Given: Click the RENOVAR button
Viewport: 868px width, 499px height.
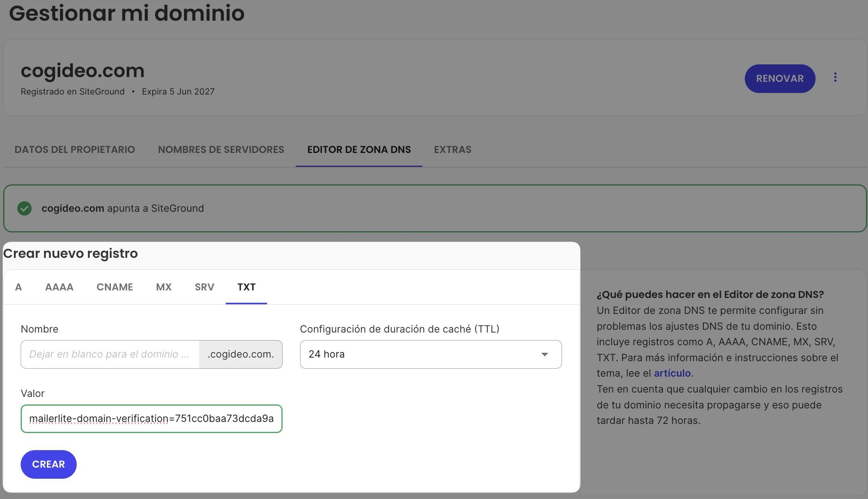Looking at the screenshot, I should coord(780,78).
